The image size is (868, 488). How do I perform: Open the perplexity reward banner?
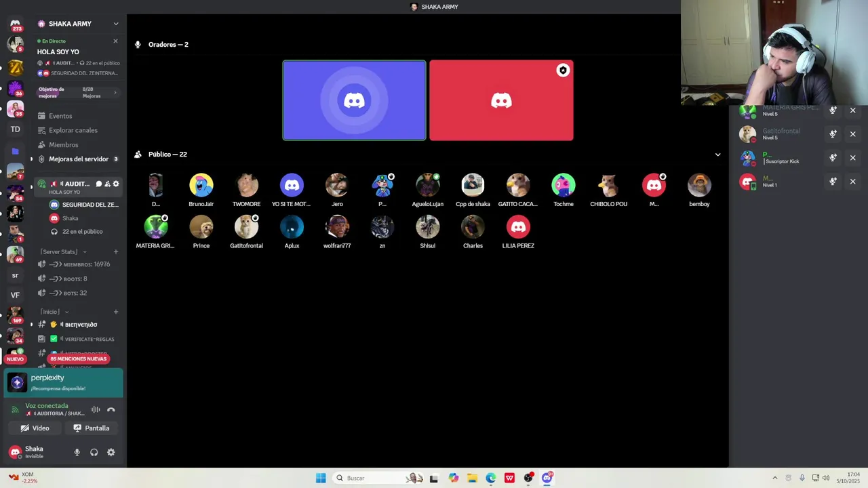(64, 382)
